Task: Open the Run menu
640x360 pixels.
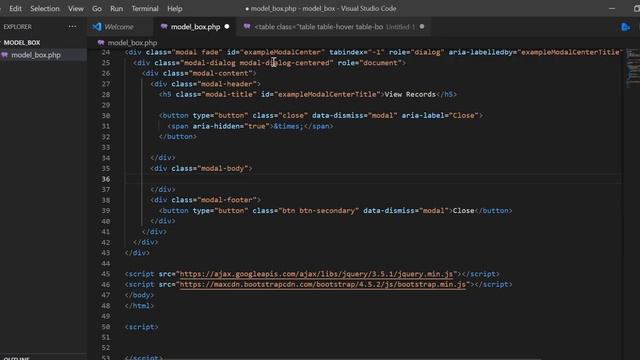Action: click(x=116, y=9)
